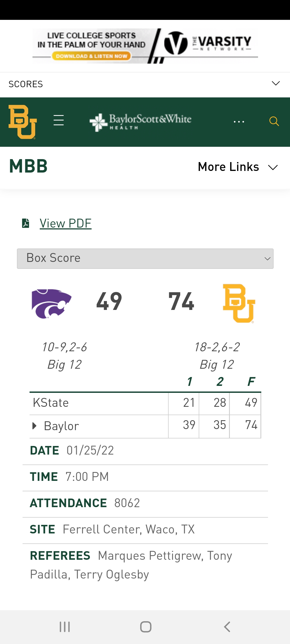Open the Box Score dropdown selector
290x644 pixels.
tap(145, 258)
